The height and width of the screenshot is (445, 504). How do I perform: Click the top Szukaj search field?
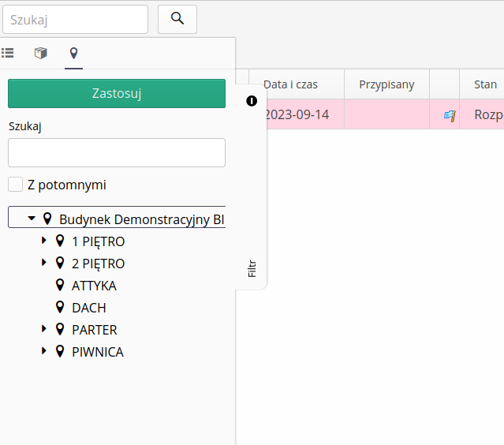75,19
